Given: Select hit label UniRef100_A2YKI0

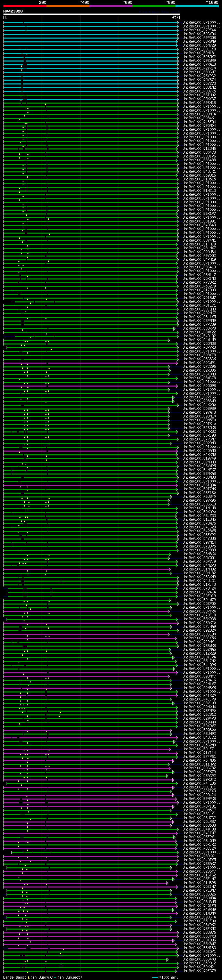Looking at the screenshot, I should (x=199, y=68).
